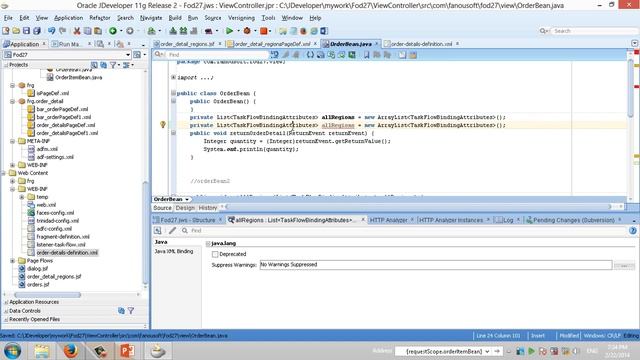Cut selection using the scissors icon
Screen dimensions: 640x360
pos(77,31)
